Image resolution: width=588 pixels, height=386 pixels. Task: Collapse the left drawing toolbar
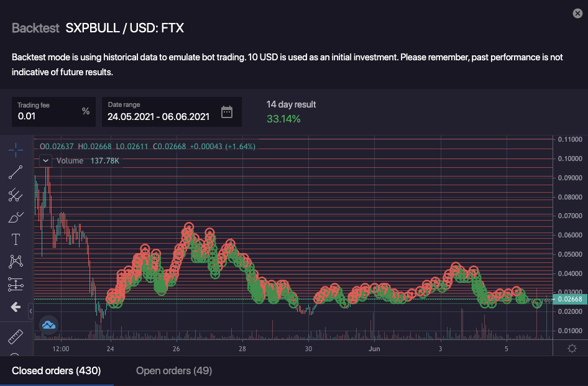(31, 306)
